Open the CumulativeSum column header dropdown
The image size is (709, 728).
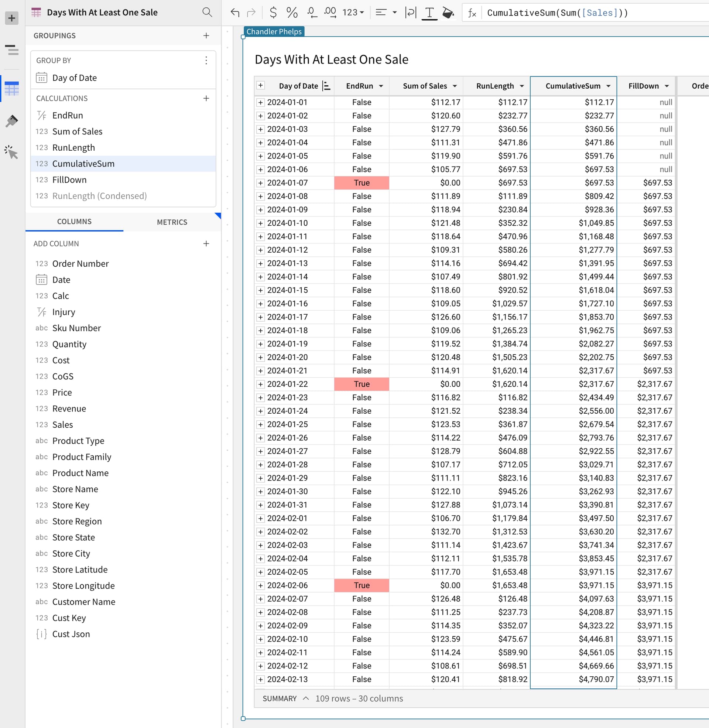[x=609, y=86]
